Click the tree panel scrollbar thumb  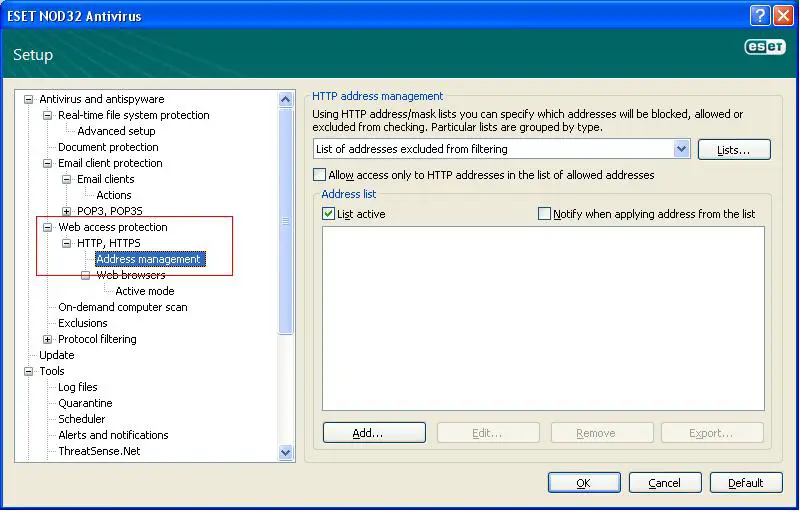click(x=286, y=221)
